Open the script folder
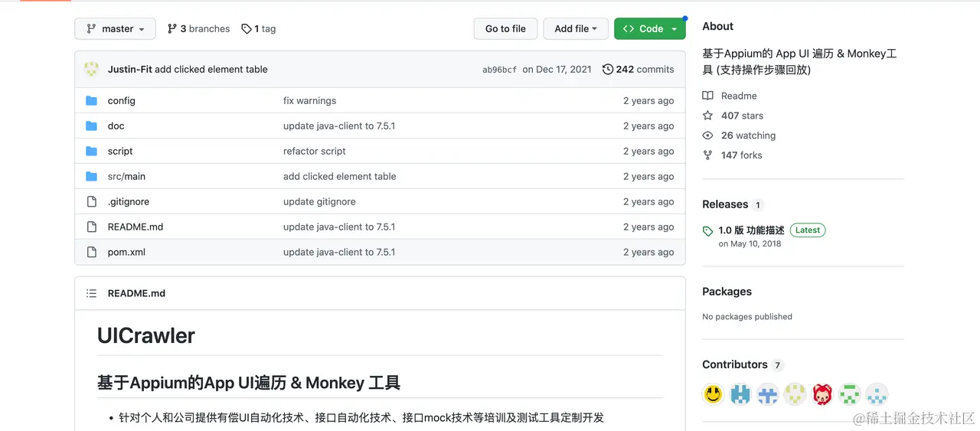This screenshot has height=431, width=980. (x=120, y=151)
